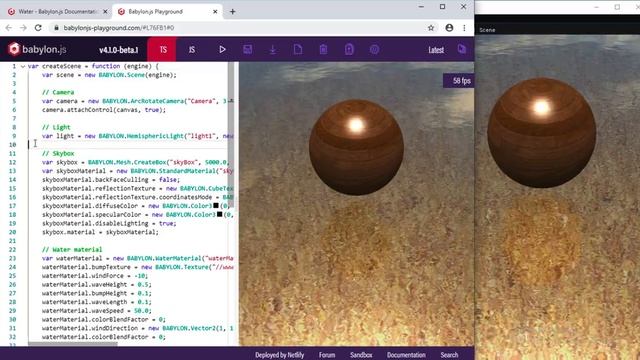Switch editor to TS mode
This screenshot has height=360, width=640.
[163, 49]
